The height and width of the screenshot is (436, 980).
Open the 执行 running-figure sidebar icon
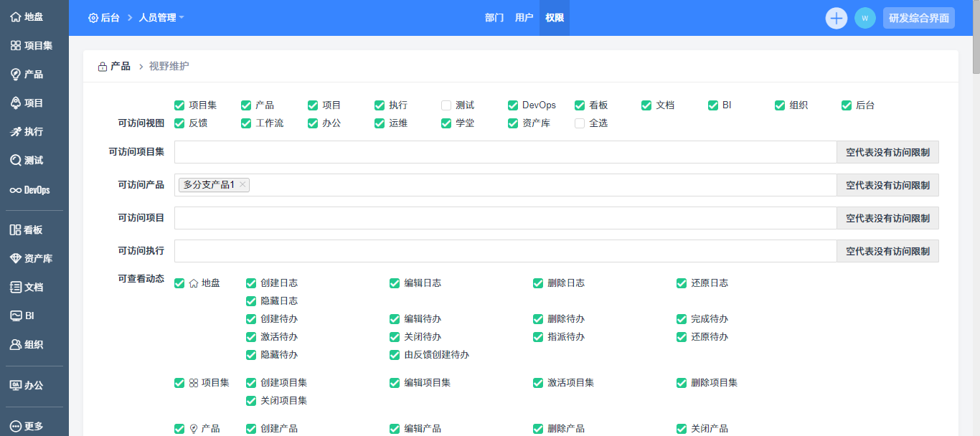pyautogui.click(x=15, y=132)
